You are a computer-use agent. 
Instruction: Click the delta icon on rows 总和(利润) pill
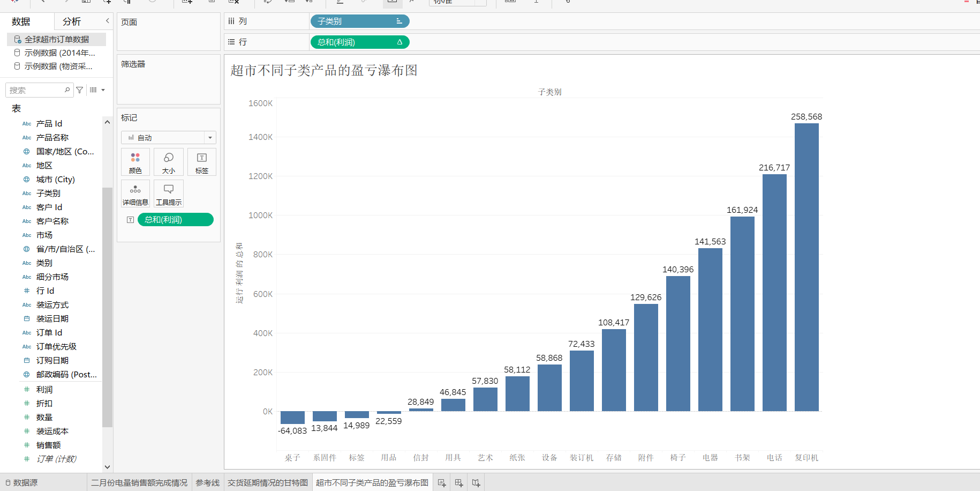coord(399,42)
